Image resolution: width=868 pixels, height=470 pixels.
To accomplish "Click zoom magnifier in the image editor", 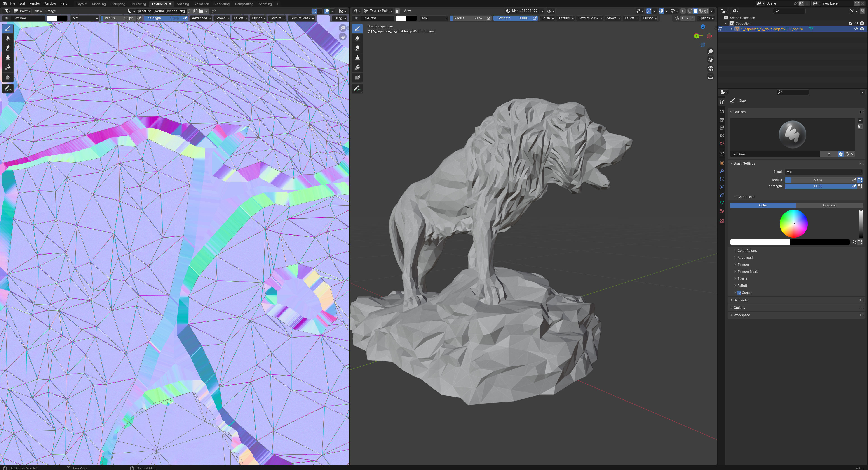I will pyautogui.click(x=343, y=28).
